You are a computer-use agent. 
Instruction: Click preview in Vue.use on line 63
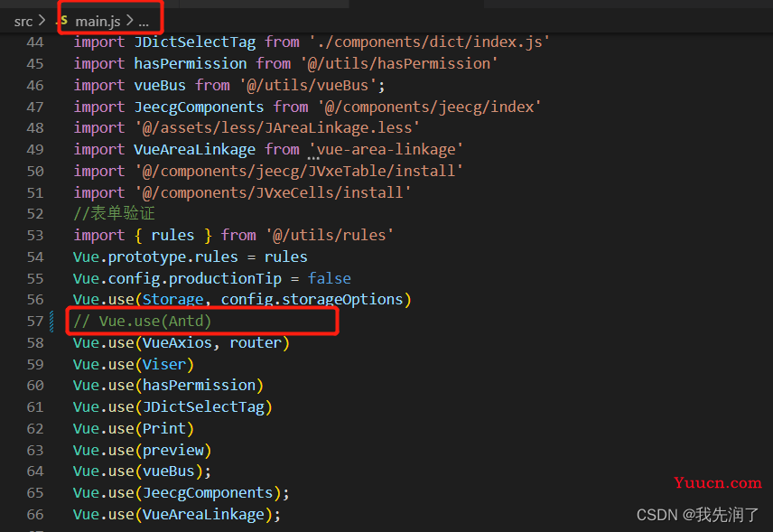tap(172, 451)
